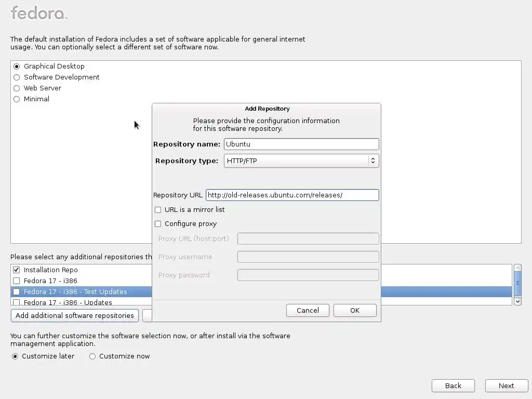532x399 pixels.
Task: Tick the Configure proxy checkbox
Action: pyautogui.click(x=158, y=224)
